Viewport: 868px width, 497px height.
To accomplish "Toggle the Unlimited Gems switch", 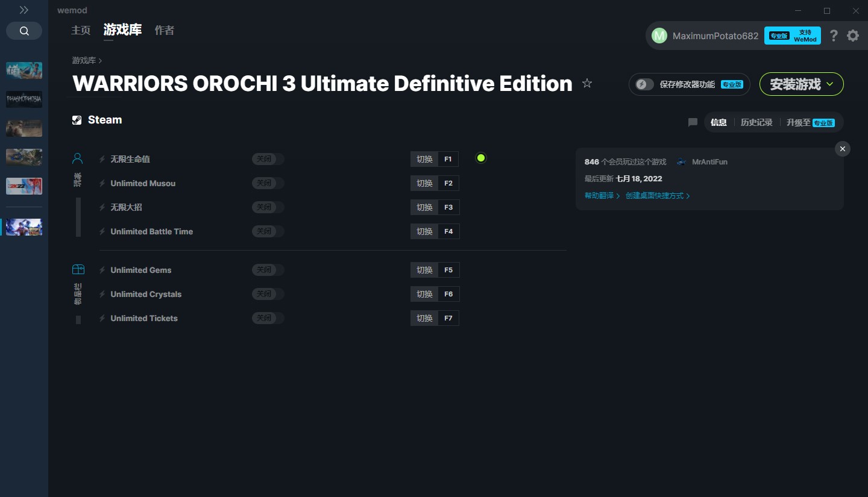I will [x=268, y=270].
